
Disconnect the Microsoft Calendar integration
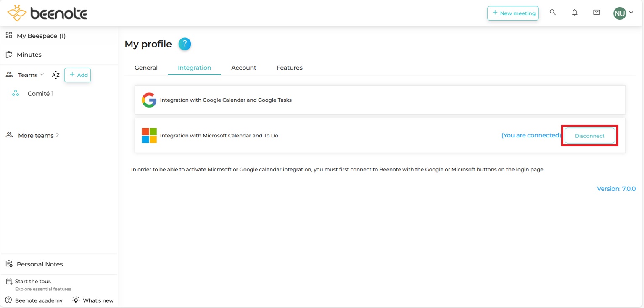pos(589,136)
